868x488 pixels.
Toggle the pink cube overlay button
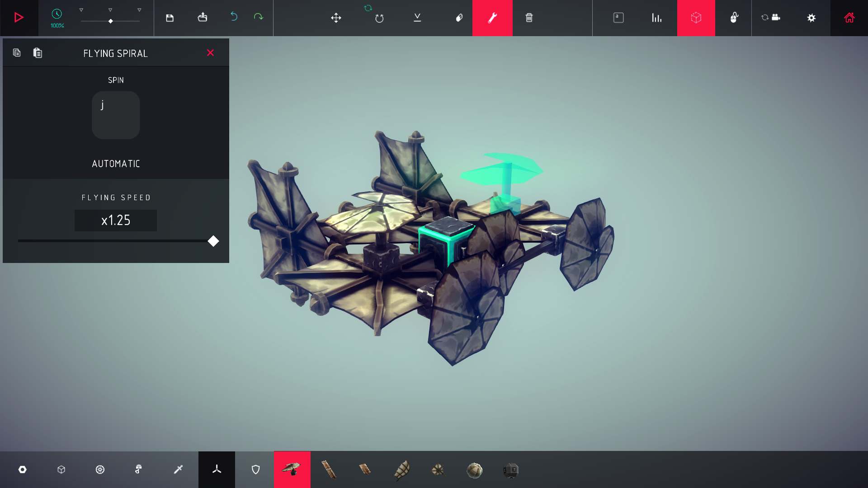[x=696, y=18]
